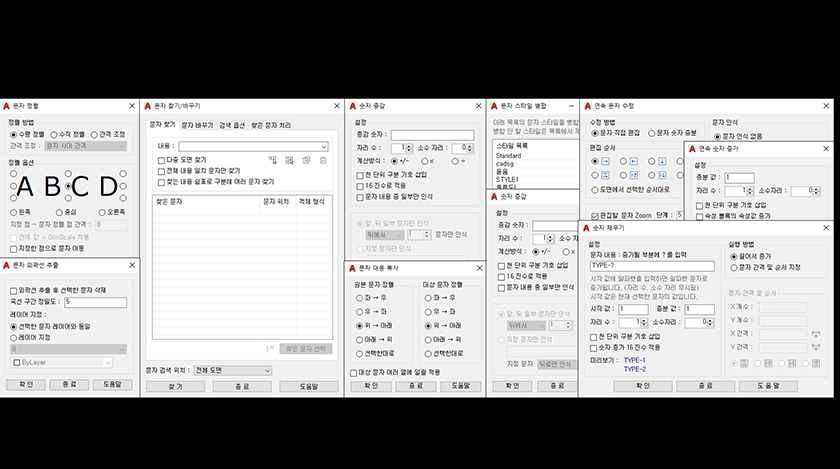Click the pick-distance icon beside Y 간격
The width and height of the screenshot is (840, 469).
click(815, 347)
